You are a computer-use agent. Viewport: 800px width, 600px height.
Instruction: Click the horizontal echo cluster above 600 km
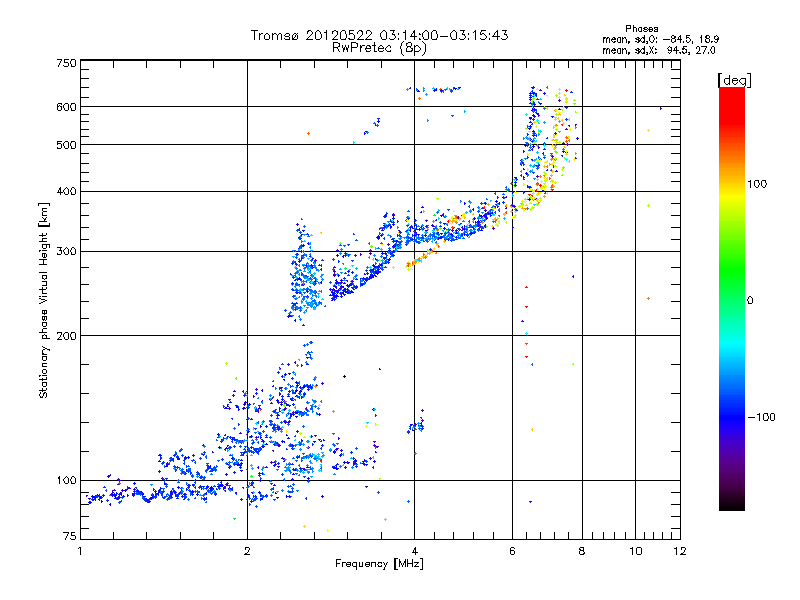434,90
